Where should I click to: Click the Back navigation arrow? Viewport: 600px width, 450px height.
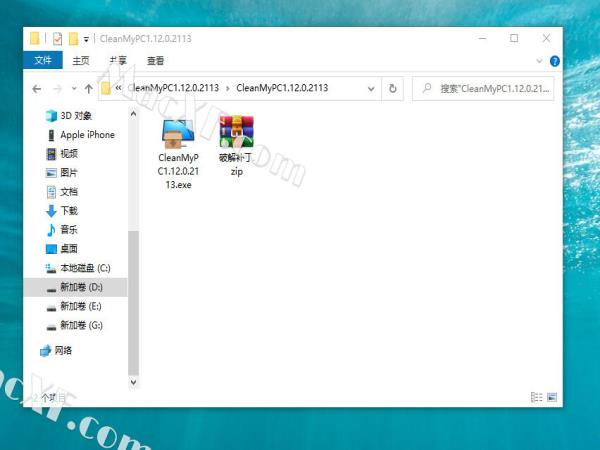click(x=37, y=89)
